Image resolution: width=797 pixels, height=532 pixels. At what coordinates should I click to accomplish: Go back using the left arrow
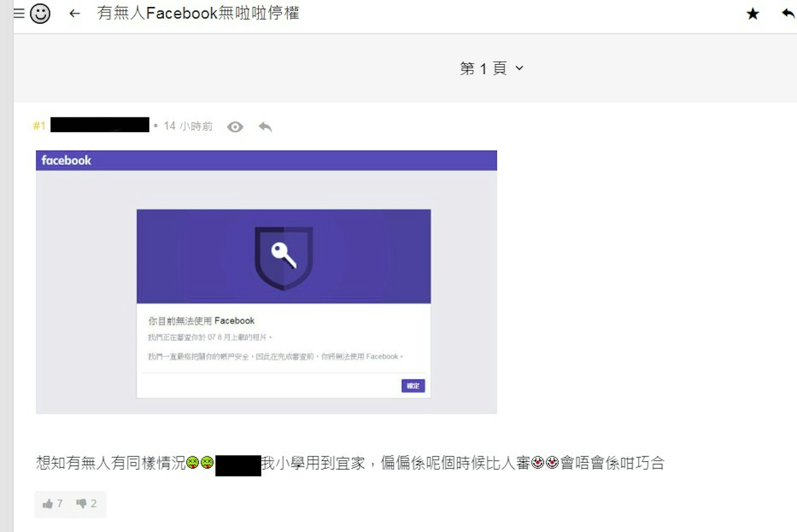[x=74, y=14]
